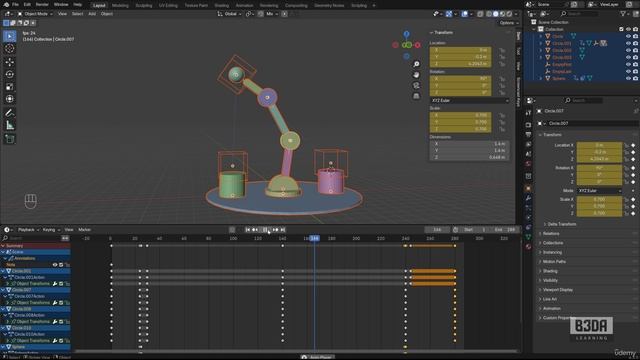Open the Global transform orientation dropdown
Viewport: 640px width, 360px height.
tap(229, 14)
